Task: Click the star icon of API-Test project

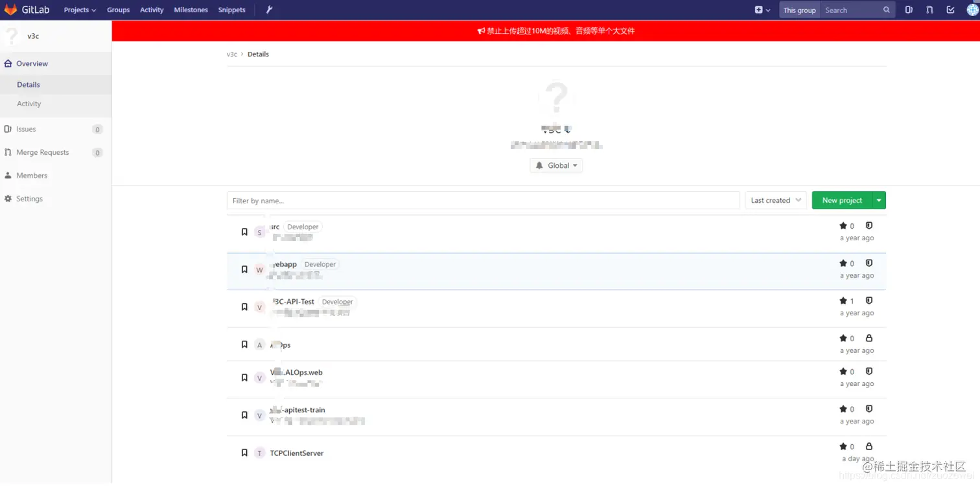Action: pyautogui.click(x=843, y=301)
